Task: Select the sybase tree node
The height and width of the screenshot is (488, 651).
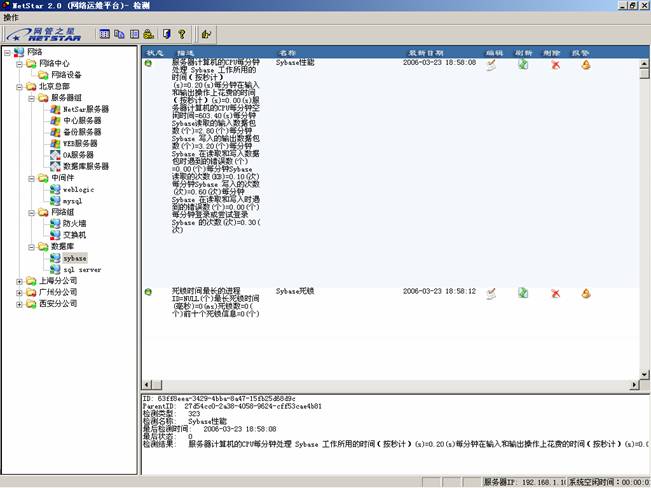Action: tap(75, 258)
